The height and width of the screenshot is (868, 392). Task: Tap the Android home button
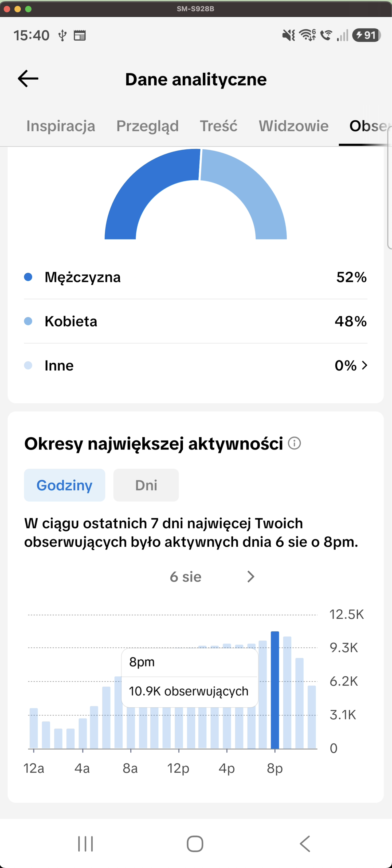[195, 844]
